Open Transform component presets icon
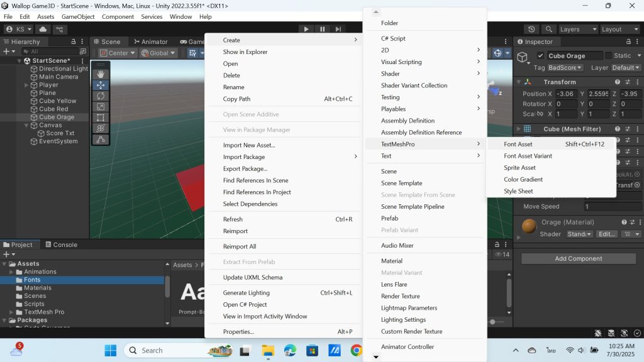 point(628,82)
